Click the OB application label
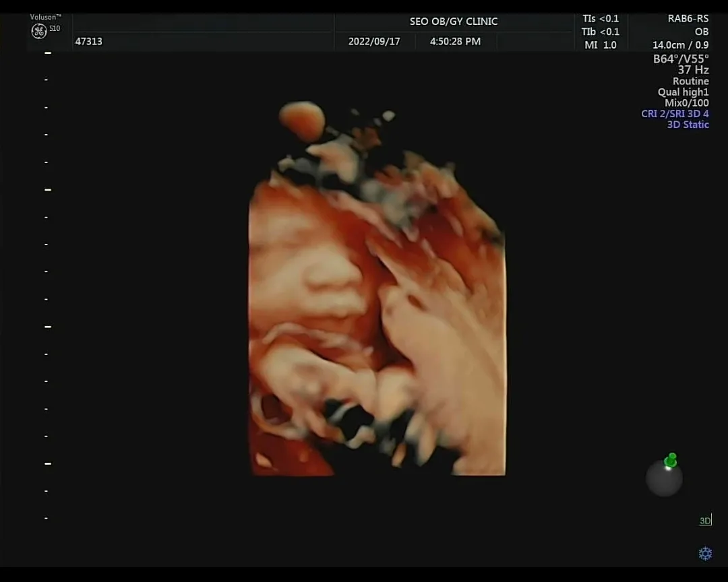 click(x=702, y=32)
